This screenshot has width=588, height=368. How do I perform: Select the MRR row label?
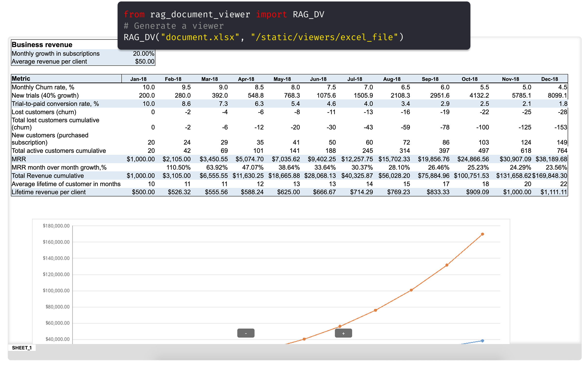19,159
